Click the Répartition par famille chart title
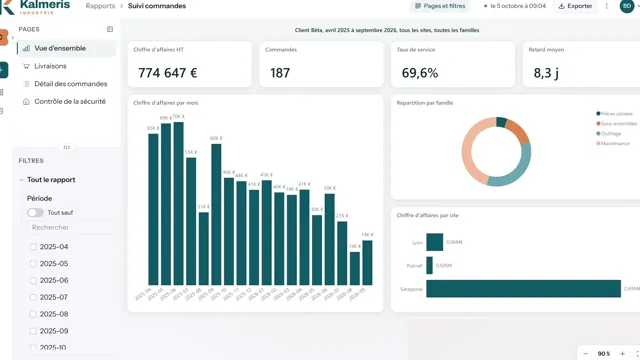 coord(425,103)
